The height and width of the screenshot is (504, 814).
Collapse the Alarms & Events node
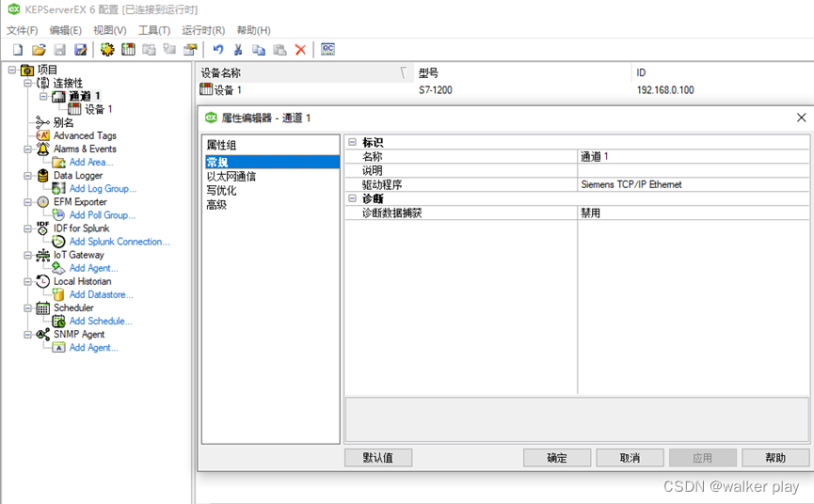[x=27, y=150]
